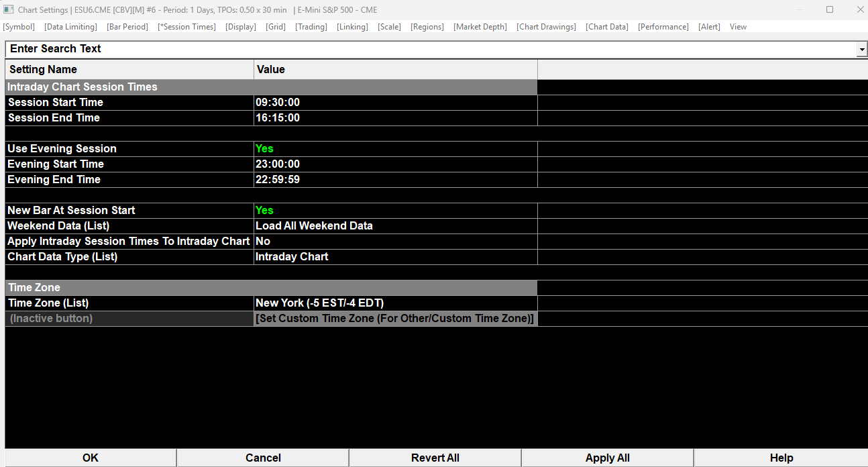Click the Chart Settings window title icon

(8, 9)
